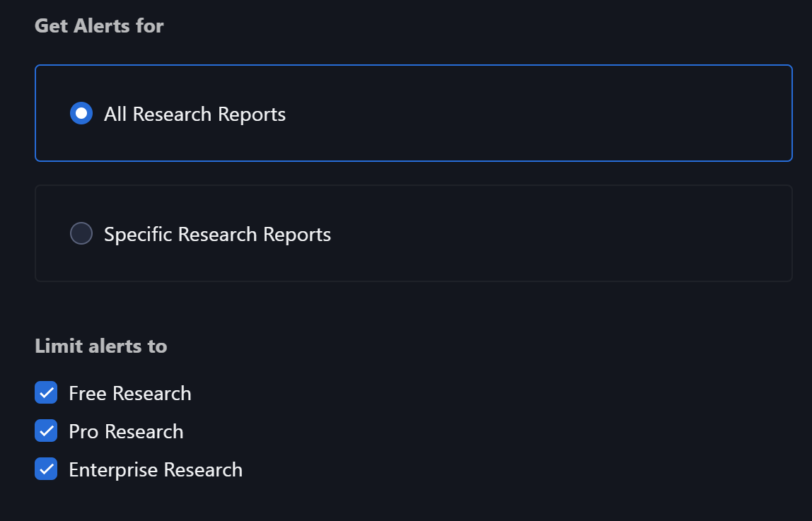Click the "All Research Reports" label text

point(195,115)
